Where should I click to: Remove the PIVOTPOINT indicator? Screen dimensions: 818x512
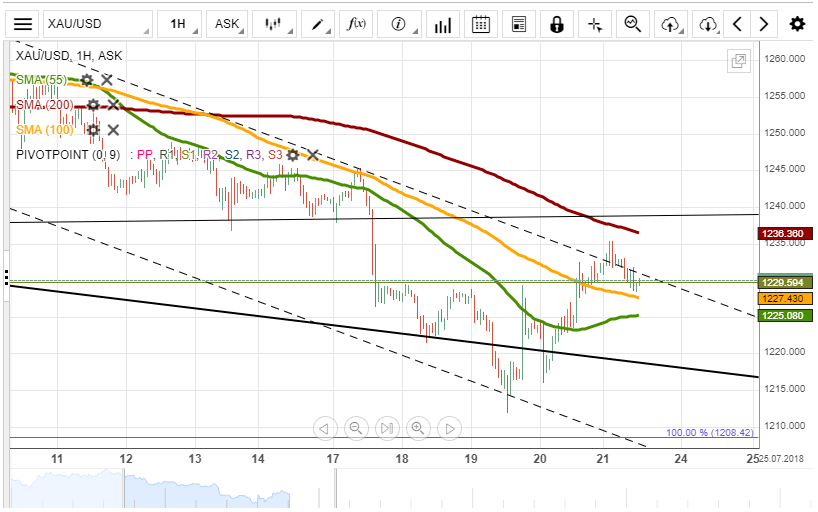pos(312,155)
